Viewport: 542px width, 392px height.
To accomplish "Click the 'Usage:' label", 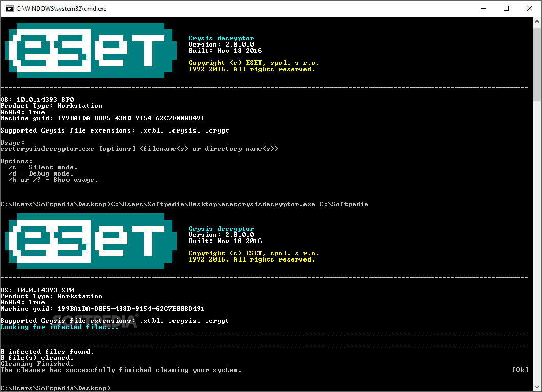I will pyautogui.click(x=12, y=143).
